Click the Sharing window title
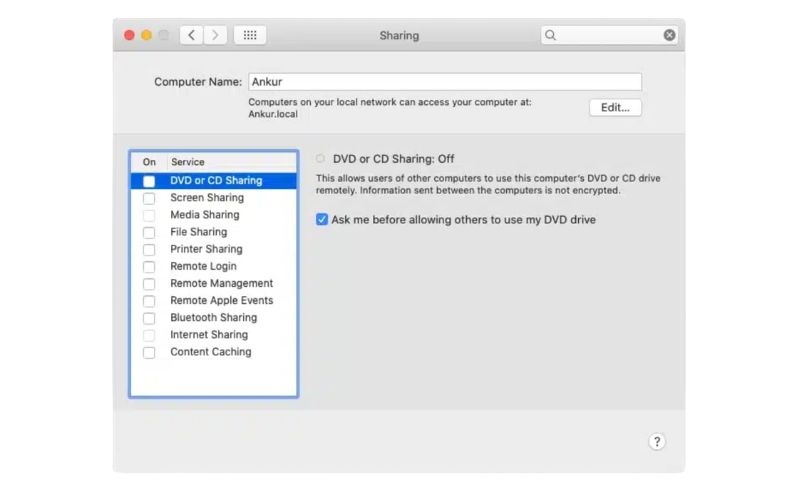Image resolution: width=800 pixels, height=500 pixels. coord(399,35)
